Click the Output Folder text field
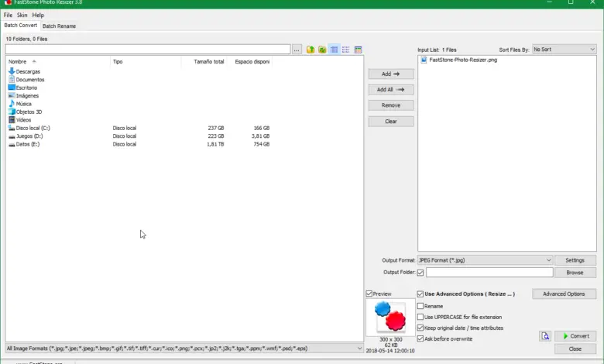 [489, 273]
